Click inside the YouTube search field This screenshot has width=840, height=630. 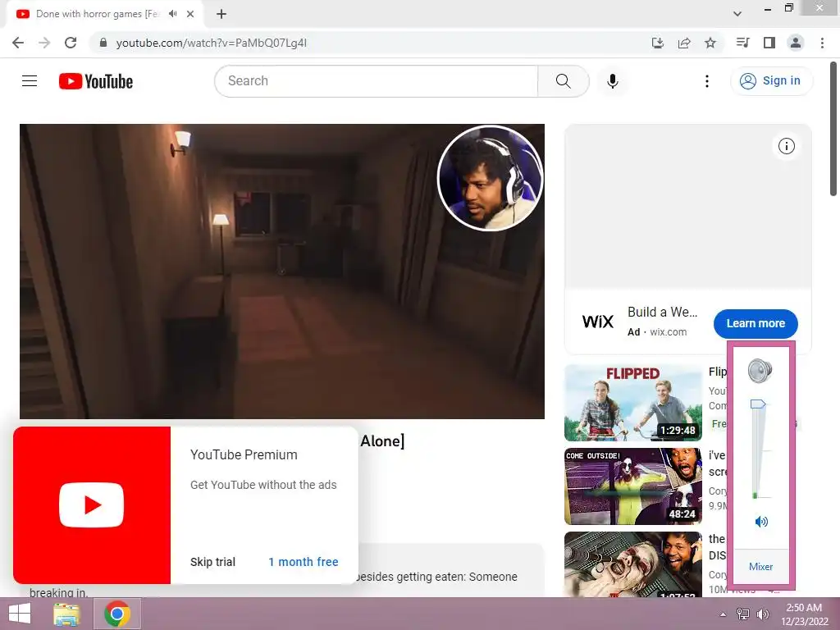click(376, 81)
